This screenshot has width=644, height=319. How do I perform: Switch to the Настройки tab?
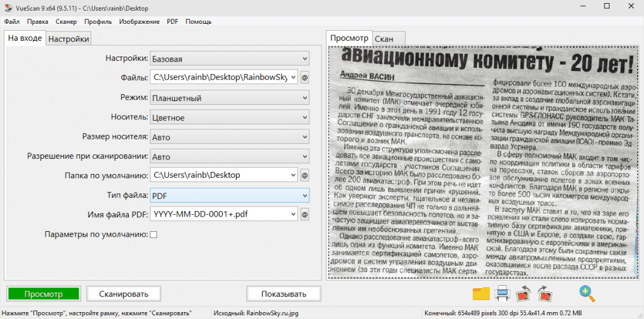point(68,40)
